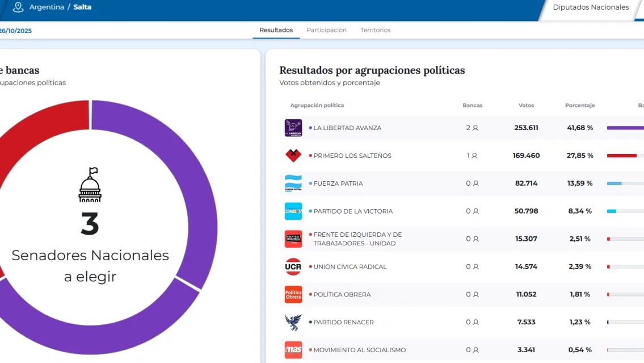Screen dimensions: 644x363
Task: Click Primero Los Salteños party logo
Action: click(x=293, y=156)
